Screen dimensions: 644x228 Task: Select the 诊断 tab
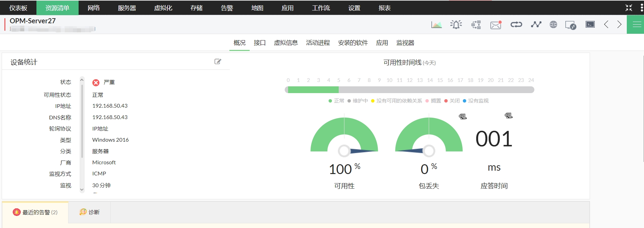click(90, 212)
